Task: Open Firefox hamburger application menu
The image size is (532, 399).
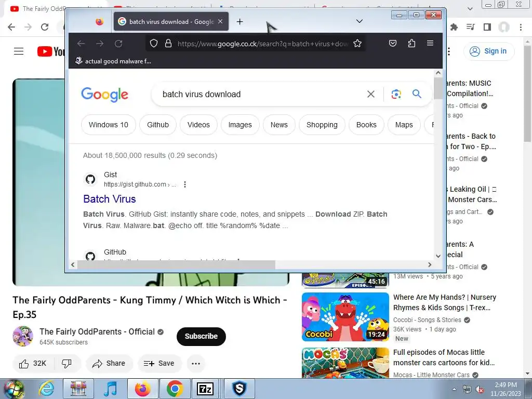Action: point(430,43)
